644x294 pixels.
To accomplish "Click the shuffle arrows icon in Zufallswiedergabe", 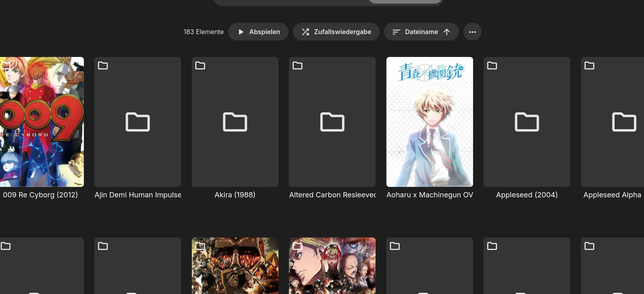I will pyautogui.click(x=305, y=32).
